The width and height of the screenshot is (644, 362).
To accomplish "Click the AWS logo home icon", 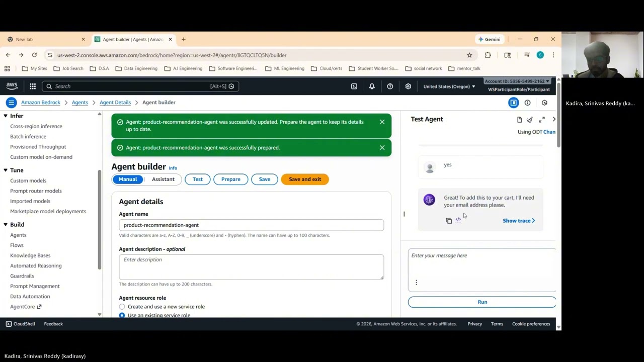I will coord(12,86).
